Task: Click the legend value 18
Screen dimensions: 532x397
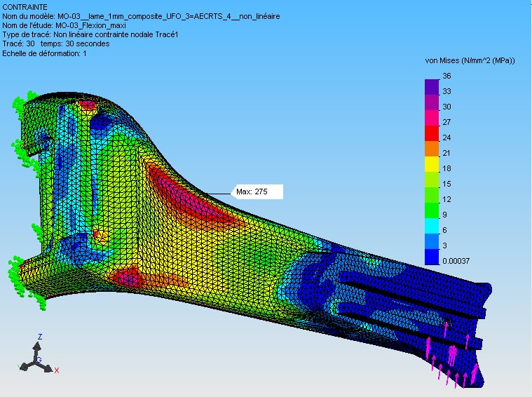Action: 446,168
